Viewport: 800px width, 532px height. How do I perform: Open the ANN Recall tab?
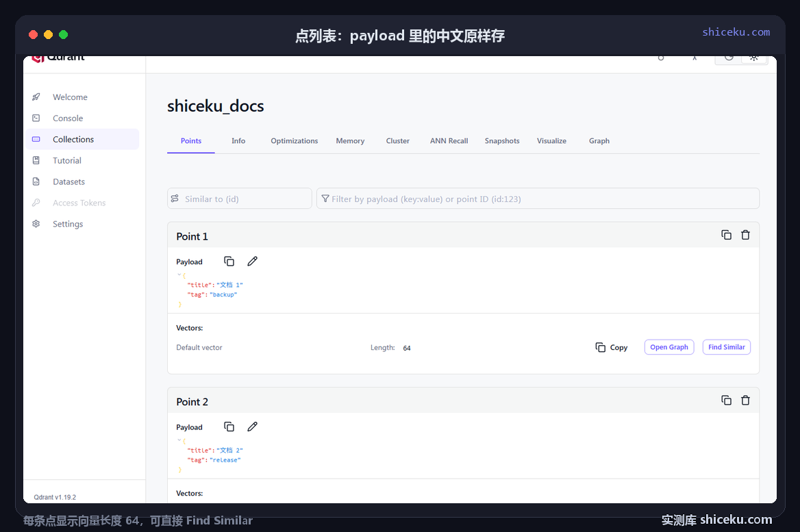(449, 141)
